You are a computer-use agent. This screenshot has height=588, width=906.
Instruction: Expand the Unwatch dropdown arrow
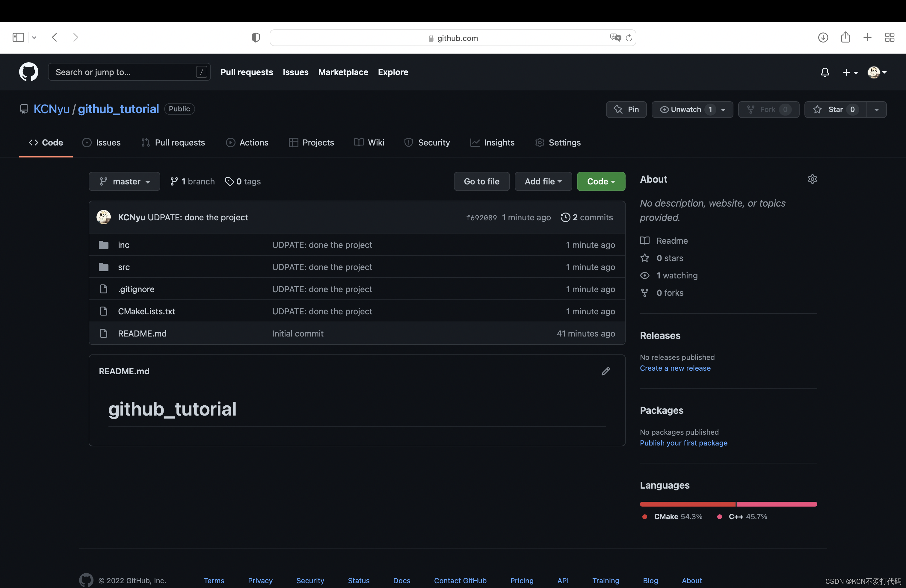click(723, 110)
